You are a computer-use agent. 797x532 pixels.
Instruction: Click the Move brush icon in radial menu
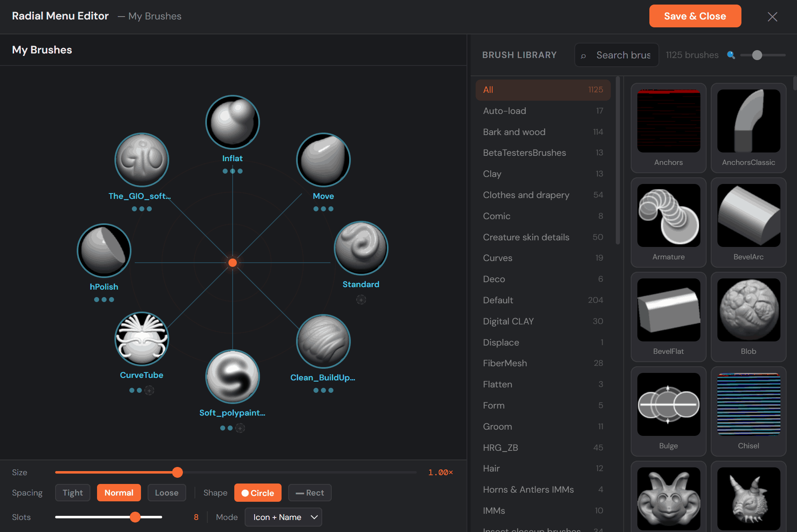[x=323, y=160]
